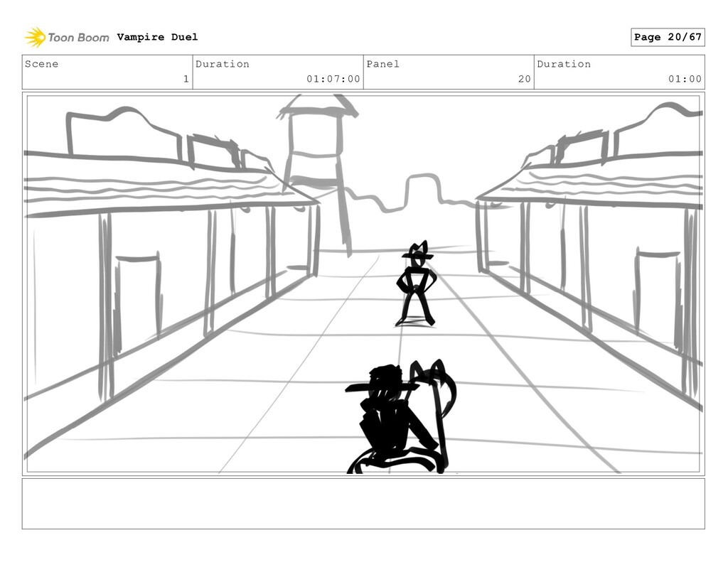Click the 'Page 20/67' box

click(x=668, y=37)
